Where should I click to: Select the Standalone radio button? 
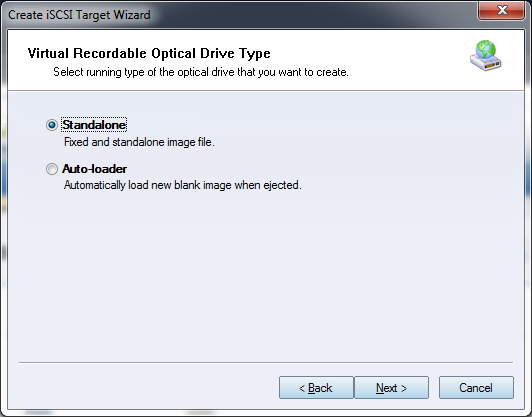[x=52, y=125]
